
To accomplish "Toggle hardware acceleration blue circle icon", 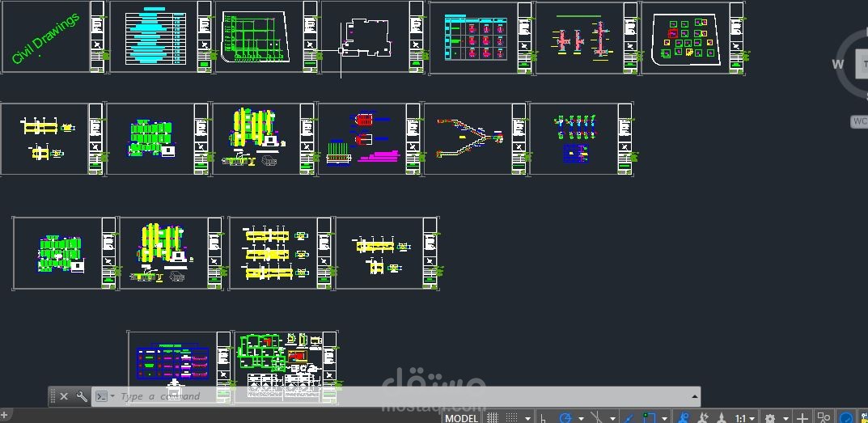I will coord(846,418).
